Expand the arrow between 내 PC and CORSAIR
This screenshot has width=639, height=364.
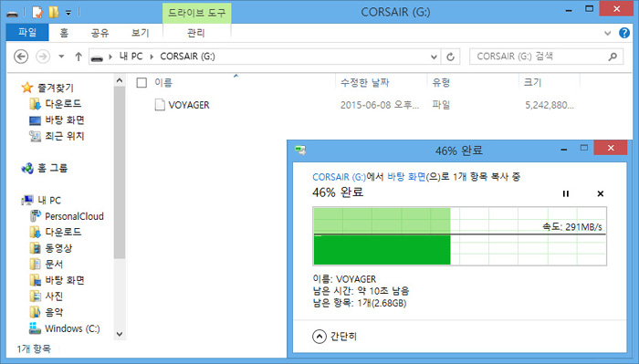[152, 57]
